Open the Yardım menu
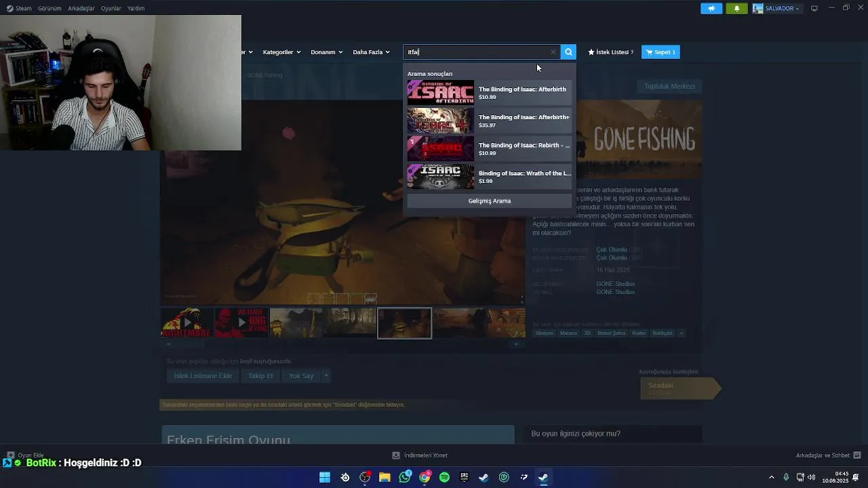 [x=136, y=8]
